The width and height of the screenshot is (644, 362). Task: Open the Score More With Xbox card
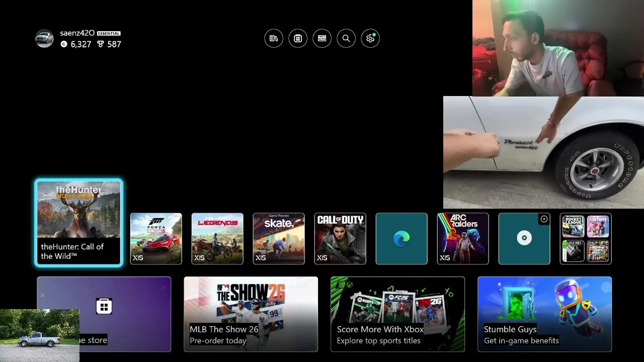click(397, 314)
